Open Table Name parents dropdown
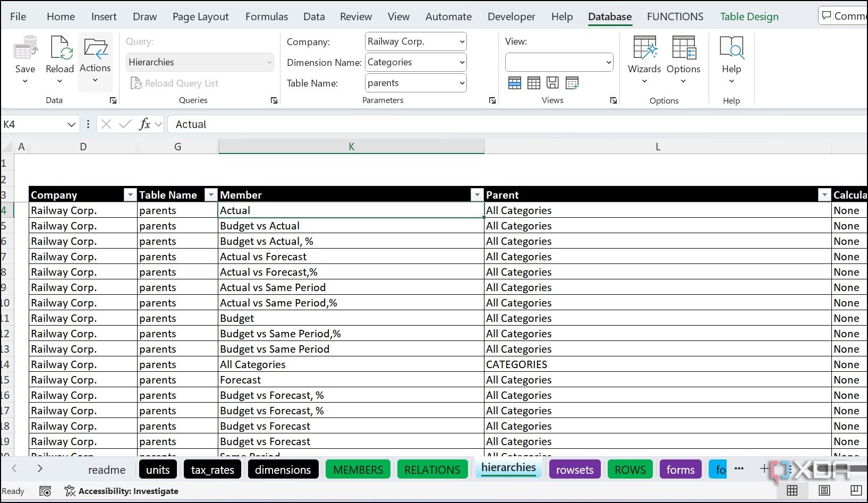868x503 pixels. [x=416, y=83]
